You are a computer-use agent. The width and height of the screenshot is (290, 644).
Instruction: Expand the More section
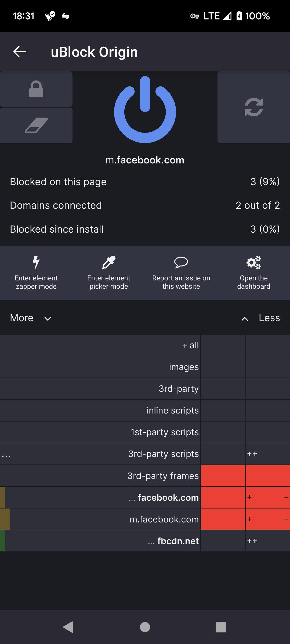tap(30, 318)
